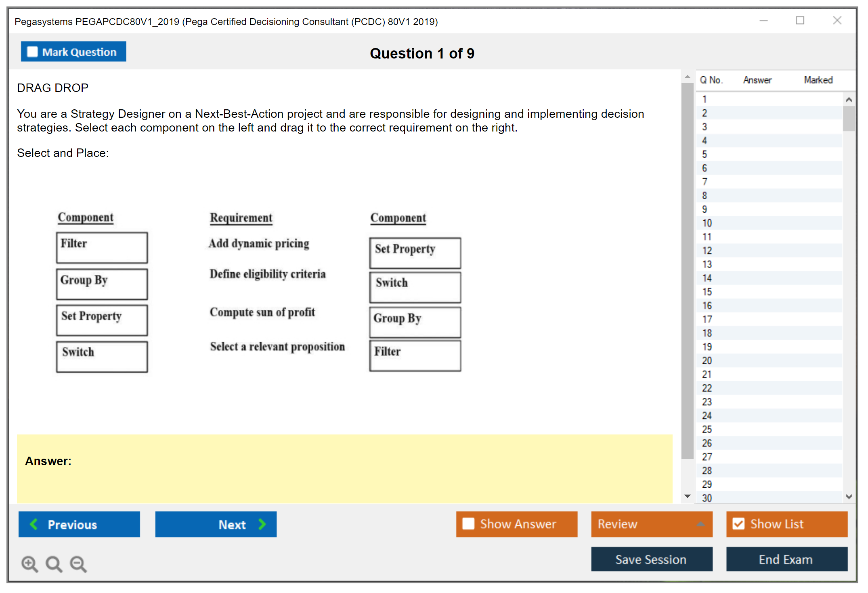Check the Show Answer checkbox
This screenshot has width=868, height=593.
tap(468, 524)
